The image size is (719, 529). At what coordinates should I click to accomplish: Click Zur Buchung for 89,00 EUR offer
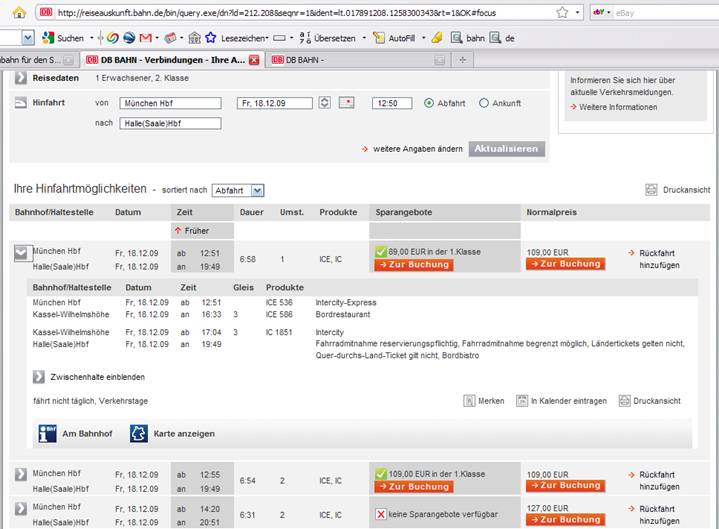click(413, 265)
